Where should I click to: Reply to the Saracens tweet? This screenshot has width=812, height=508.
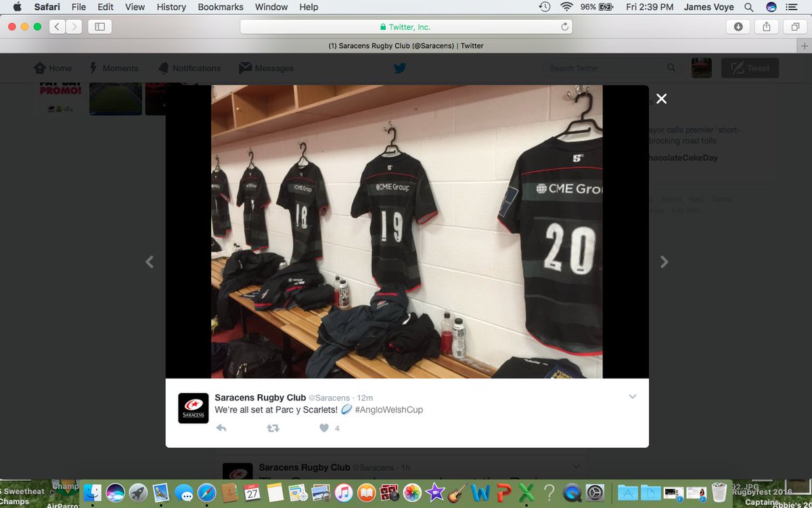coord(221,428)
